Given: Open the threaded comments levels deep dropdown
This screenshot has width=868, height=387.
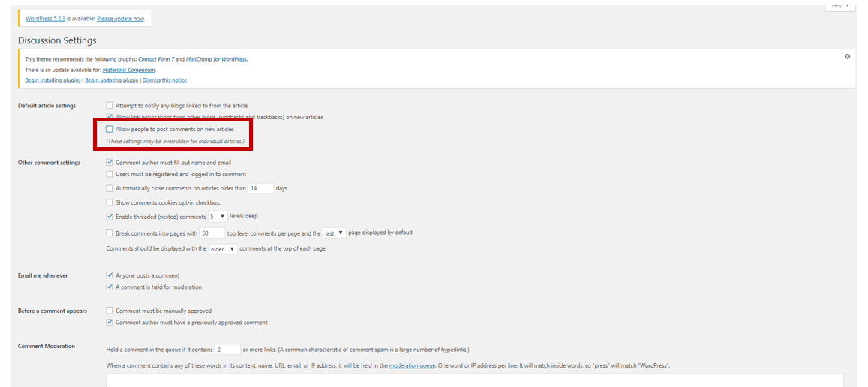Looking at the screenshot, I should click(x=218, y=217).
